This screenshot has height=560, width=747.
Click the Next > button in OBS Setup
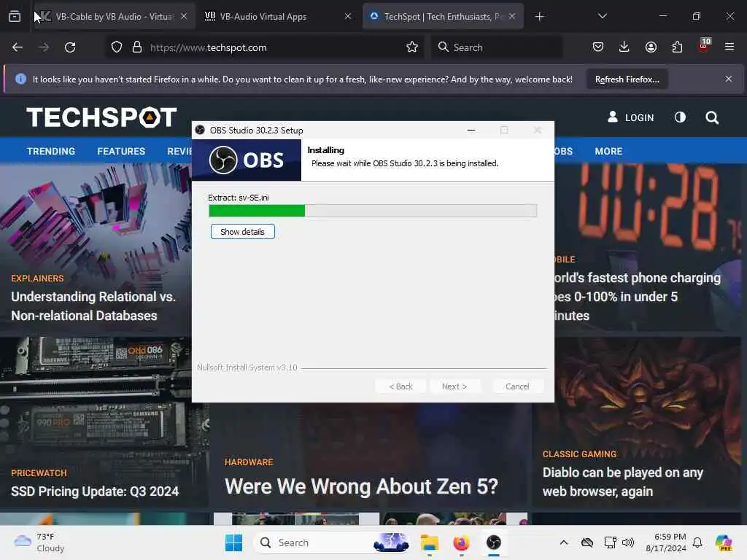(x=454, y=386)
